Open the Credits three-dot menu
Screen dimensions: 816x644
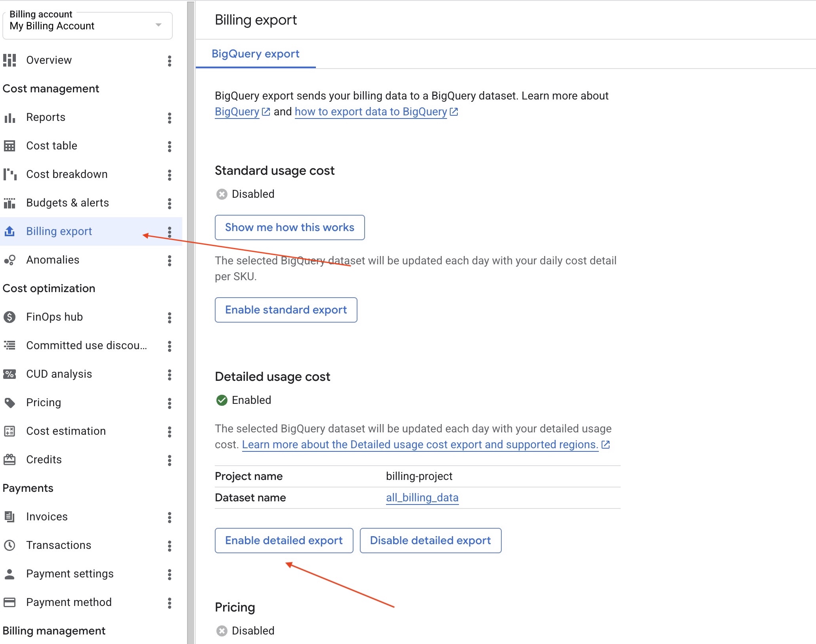(170, 460)
